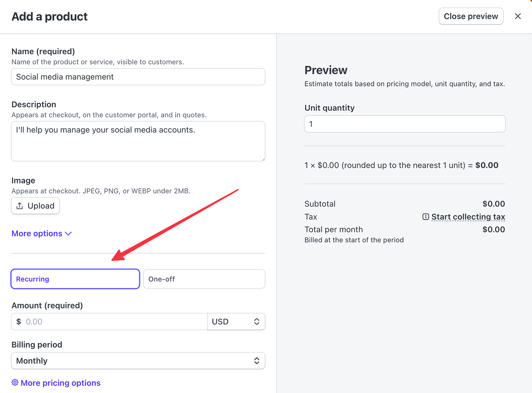Click the X to close the Add product dialog

point(518,16)
